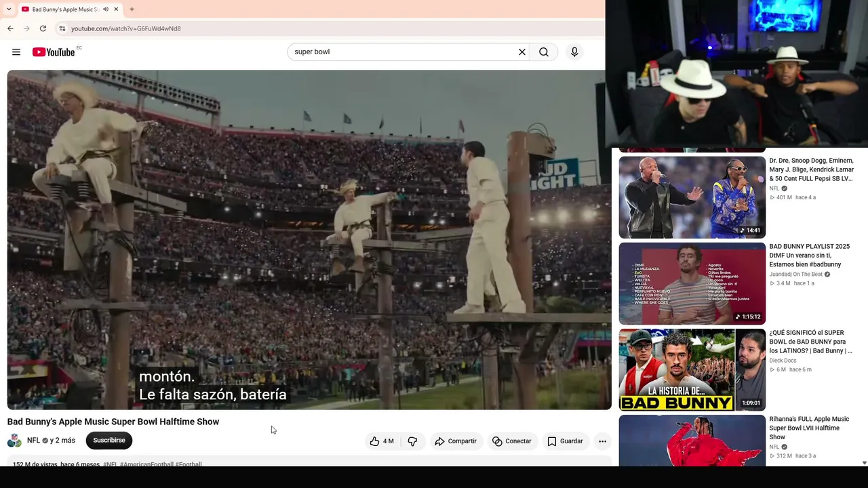Expand the tab search dropdown arrow
Viewport: 868px width, 488px height.
coord(9,9)
